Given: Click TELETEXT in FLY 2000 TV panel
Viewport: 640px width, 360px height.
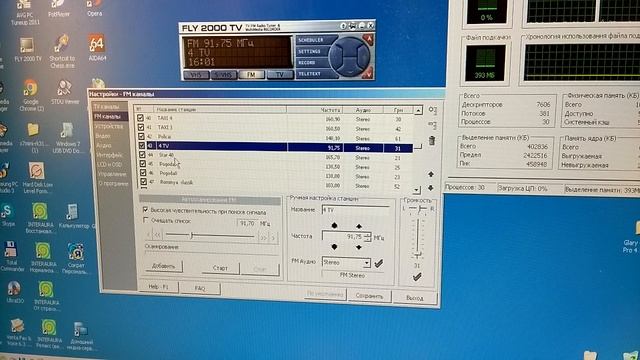Looking at the screenshot, I should pos(315,74).
